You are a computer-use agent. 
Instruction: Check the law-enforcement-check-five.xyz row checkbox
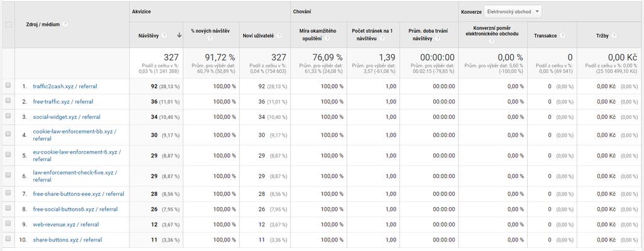8,175
